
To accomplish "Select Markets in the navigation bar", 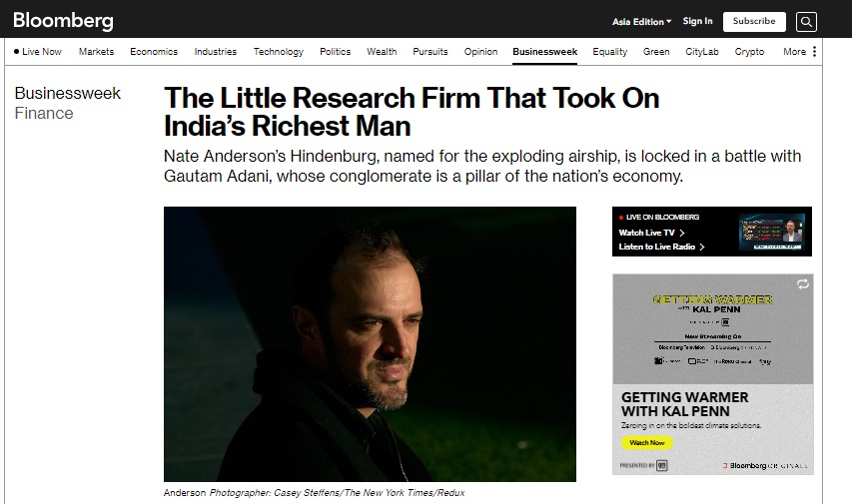I will (96, 52).
